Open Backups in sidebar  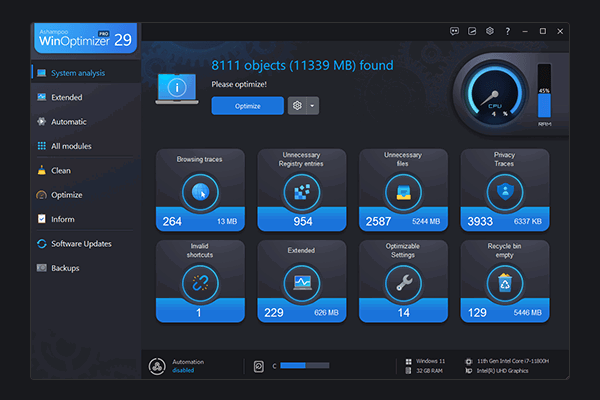point(86,268)
